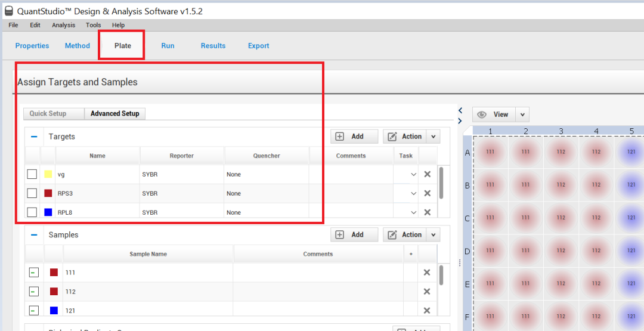Select plate column header 3

pyautogui.click(x=561, y=131)
